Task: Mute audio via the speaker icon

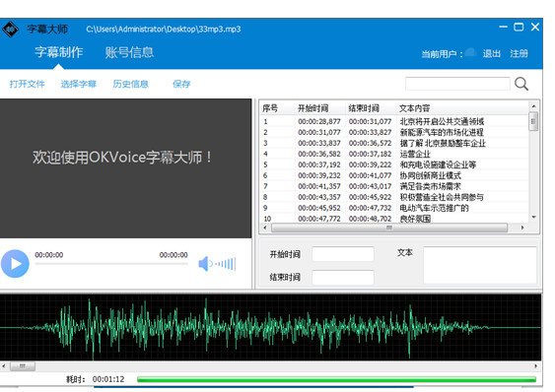Action: [x=204, y=264]
